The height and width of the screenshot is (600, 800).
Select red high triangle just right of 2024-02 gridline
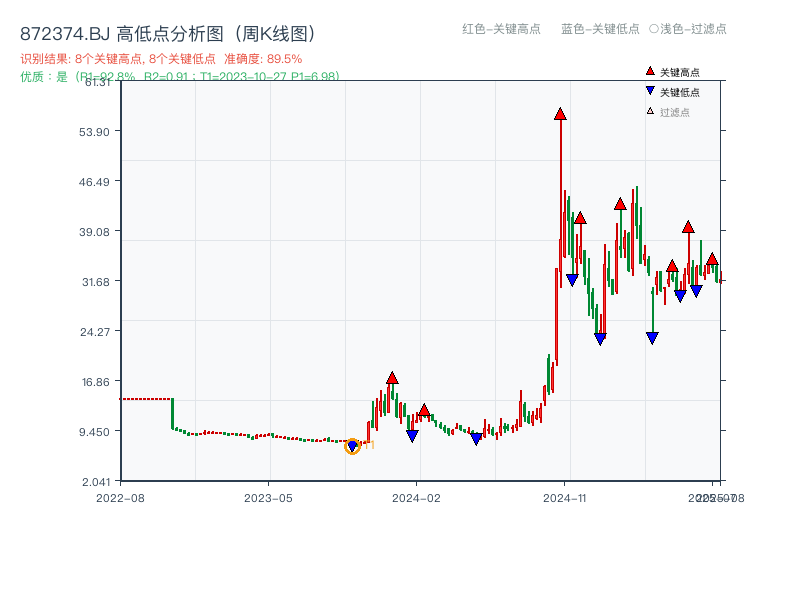[x=424, y=410]
